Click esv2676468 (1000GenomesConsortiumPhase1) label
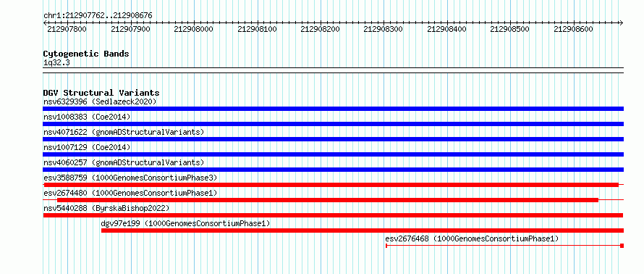This screenshot has width=644, height=274. [x=473, y=238]
